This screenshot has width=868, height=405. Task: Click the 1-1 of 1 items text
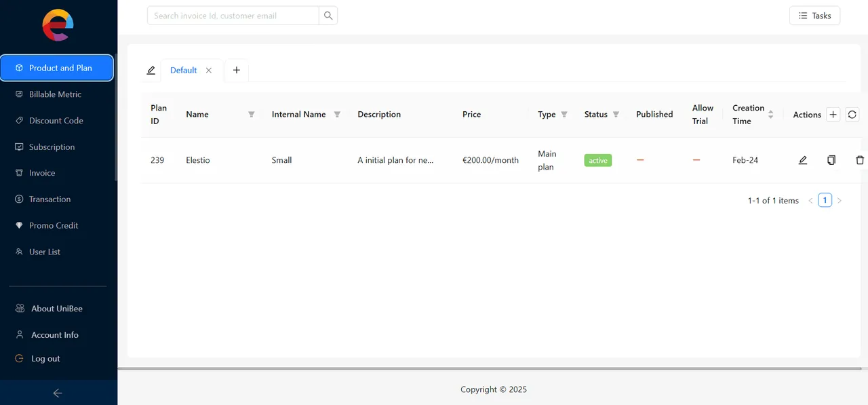[773, 201]
